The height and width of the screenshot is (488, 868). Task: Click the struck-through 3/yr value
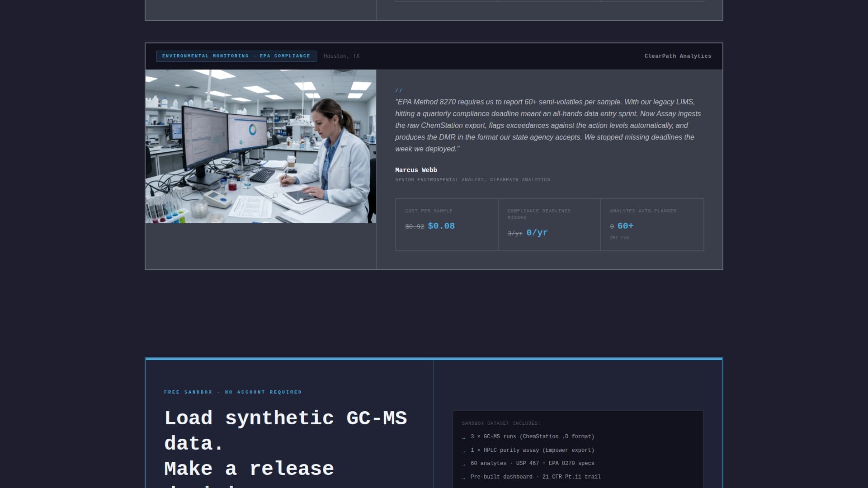tap(515, 234)
